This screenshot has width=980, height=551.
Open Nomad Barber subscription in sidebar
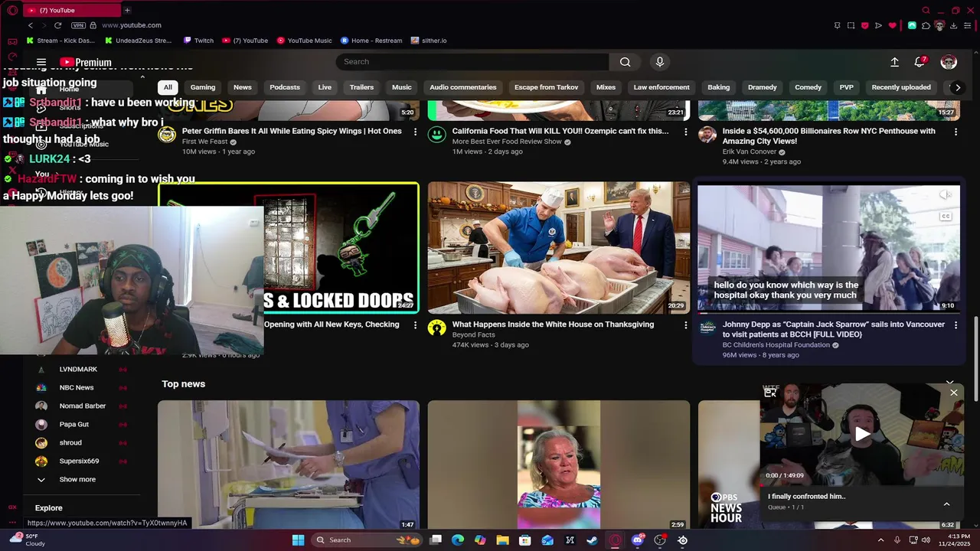[x=83, y=406]
